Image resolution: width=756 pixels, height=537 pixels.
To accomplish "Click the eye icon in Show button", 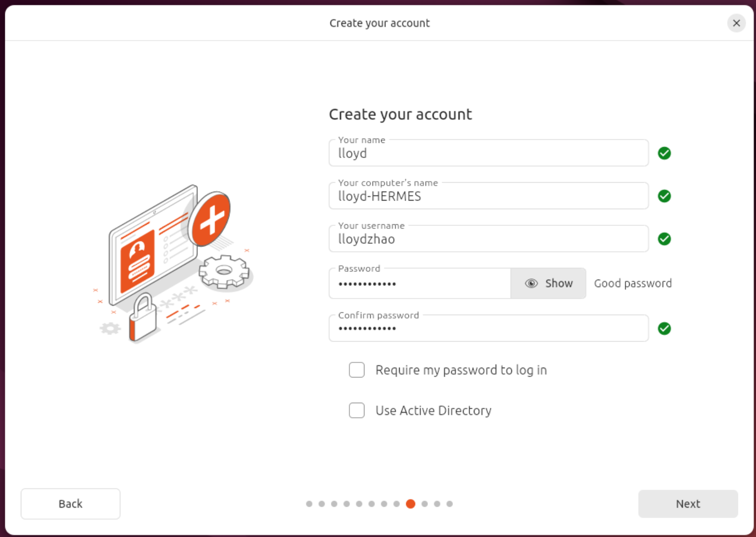I will tap(531, 283).
